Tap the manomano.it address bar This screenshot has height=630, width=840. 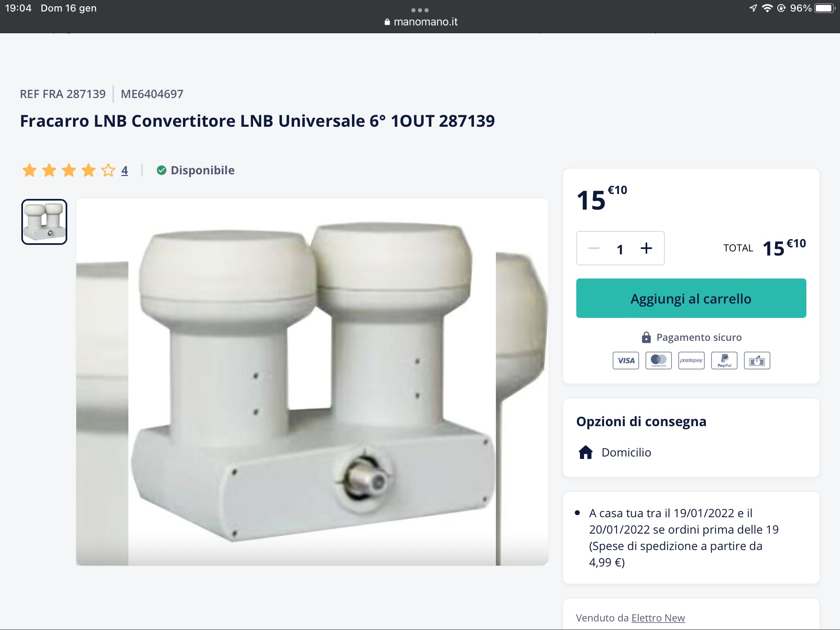click(x=421, y=22)
